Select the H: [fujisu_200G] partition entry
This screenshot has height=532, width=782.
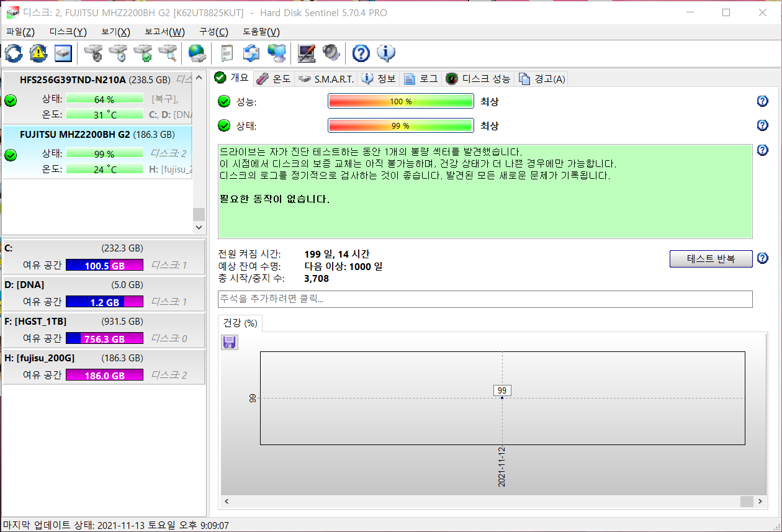click(104, 366)
